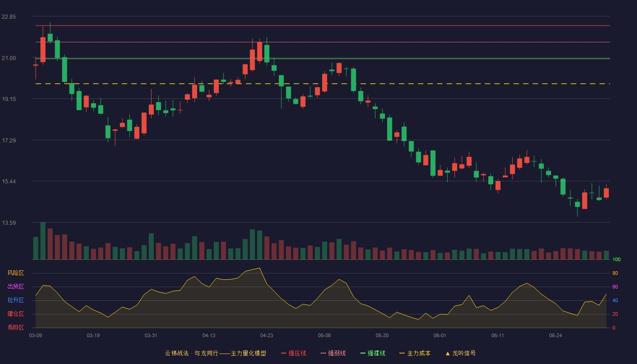Click the 21.00 price axis label
The image size is (637, 364).
coord(9,58)
